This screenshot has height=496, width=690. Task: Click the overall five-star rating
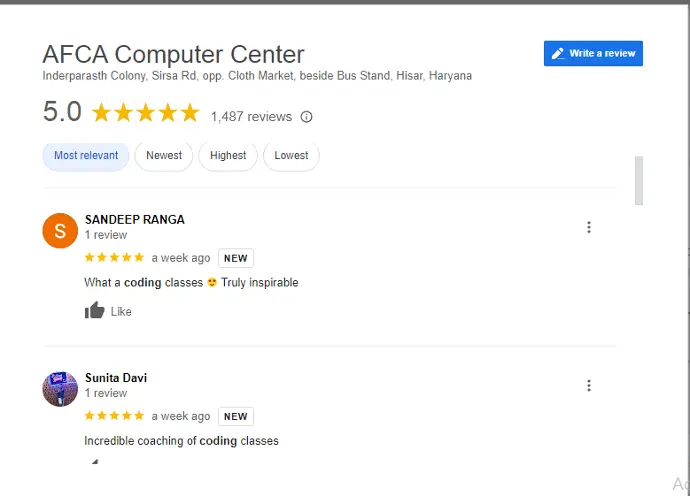(146, 113)
